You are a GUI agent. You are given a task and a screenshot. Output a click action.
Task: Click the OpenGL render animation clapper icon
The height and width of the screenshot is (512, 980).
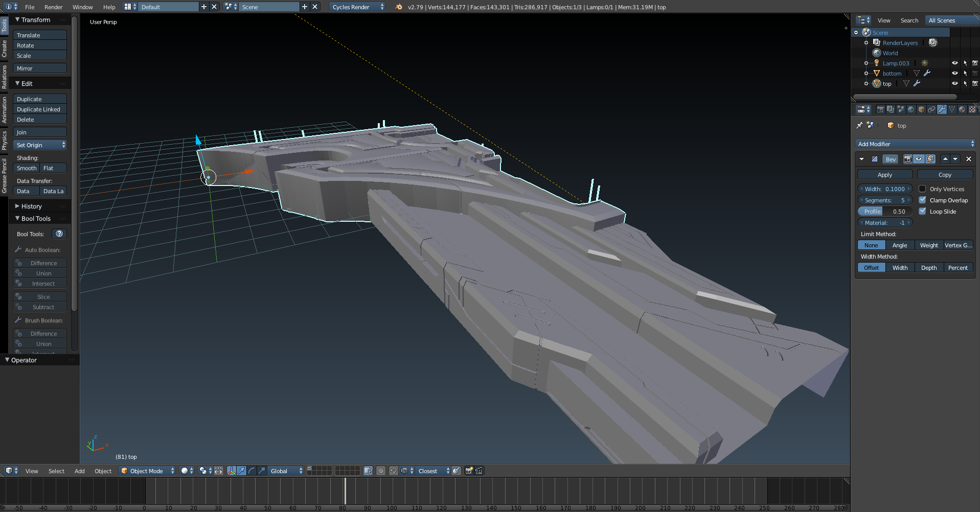point(479,471)
